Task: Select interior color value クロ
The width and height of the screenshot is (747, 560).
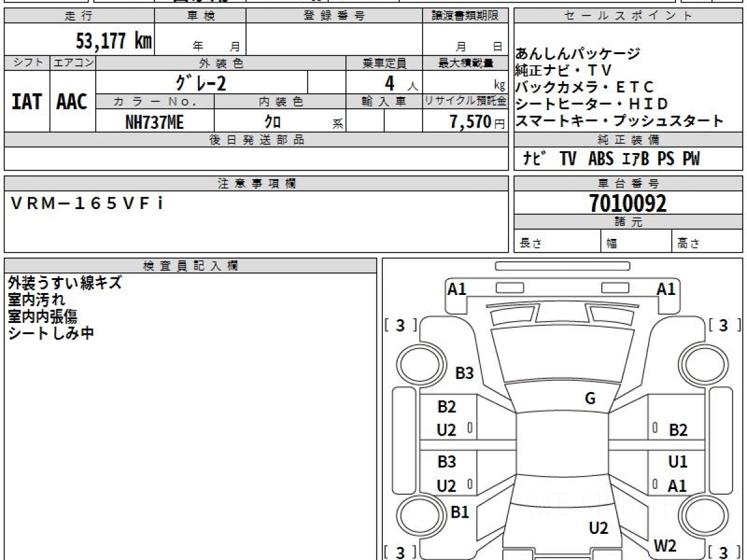Action: [273, 123]
